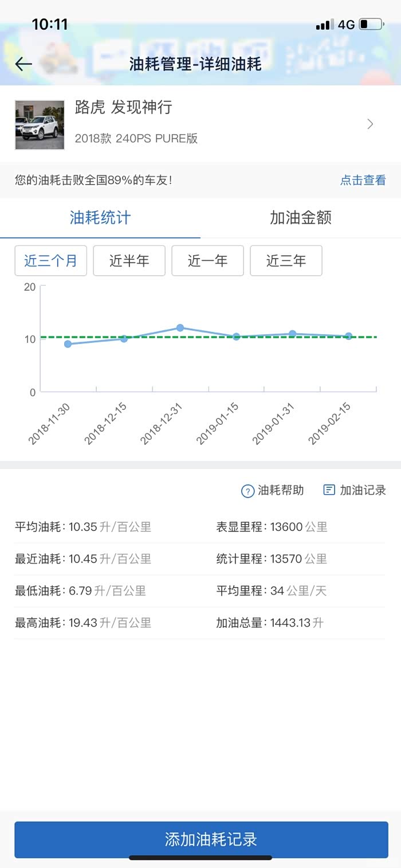The image size is (401, 868).
Task: Select the 近一年 time range
Action: 207,261
